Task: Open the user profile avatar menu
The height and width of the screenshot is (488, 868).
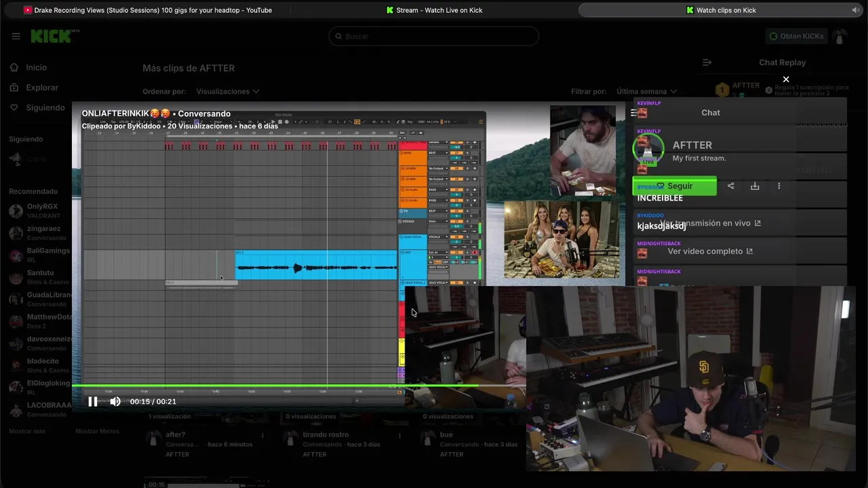Action: pos(840,36)
